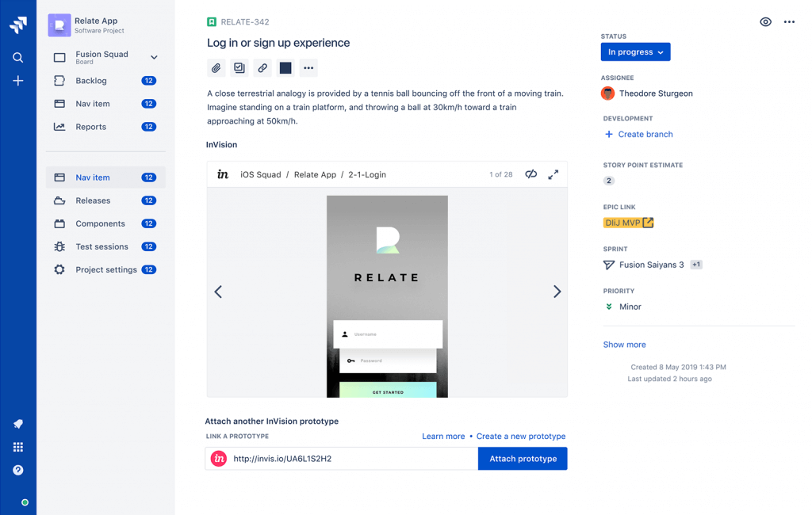Open the app switcher grid icon
This screenshot has width=812, height=515.
pyautogui.click(x=18, y=447)
